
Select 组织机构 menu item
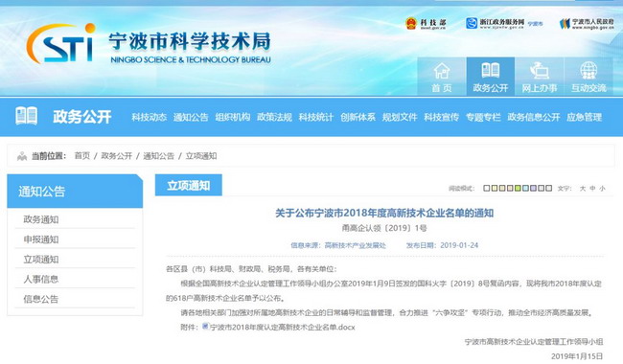[x=233, y=117]
